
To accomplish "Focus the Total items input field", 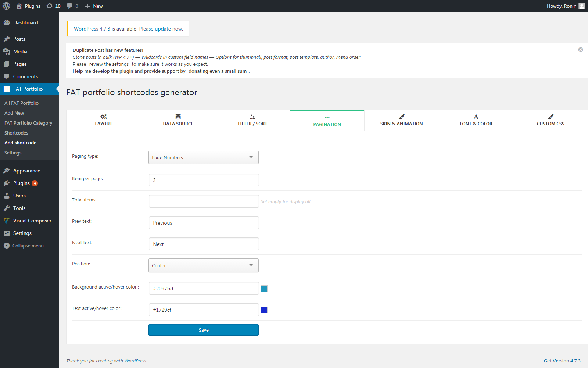I will pyautogui.click(x=204, y=201).
